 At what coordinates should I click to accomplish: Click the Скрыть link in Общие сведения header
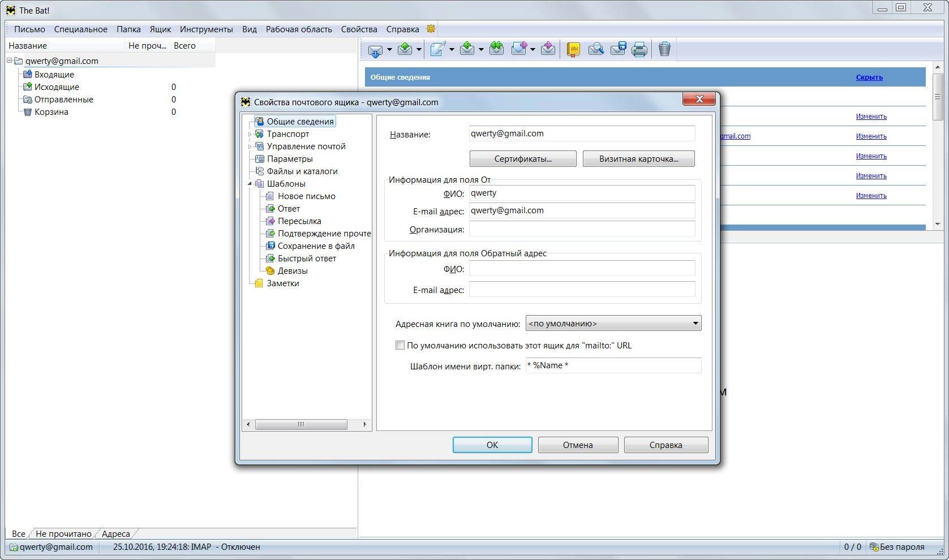click(x=869, y=77)
